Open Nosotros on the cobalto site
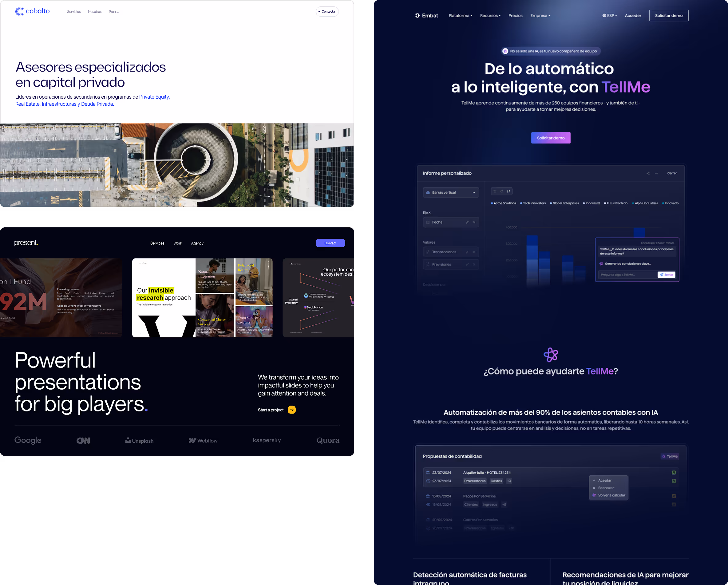The image size is (728, 585). pos(95,12)
